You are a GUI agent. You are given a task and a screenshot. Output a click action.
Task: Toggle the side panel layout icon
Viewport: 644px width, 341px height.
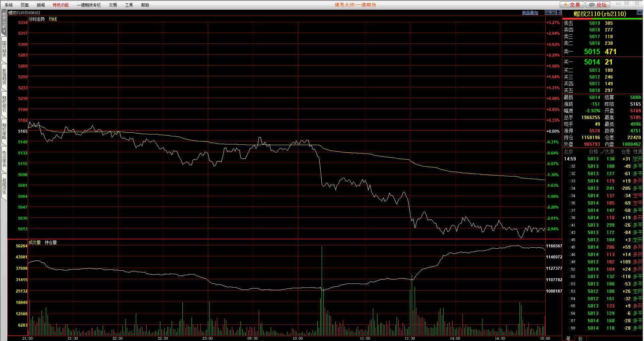point(559,12)
